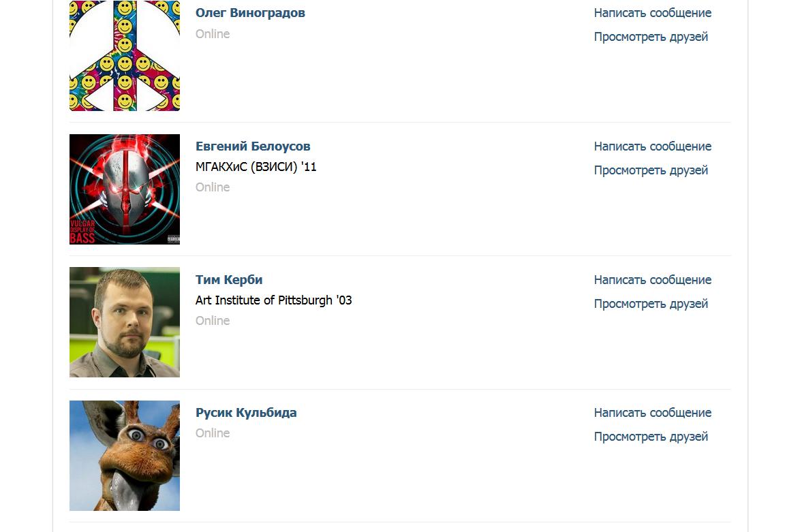Click Просмотреть друзей for Олег Виноградов

pyautogui.click(x=651, y=37)
